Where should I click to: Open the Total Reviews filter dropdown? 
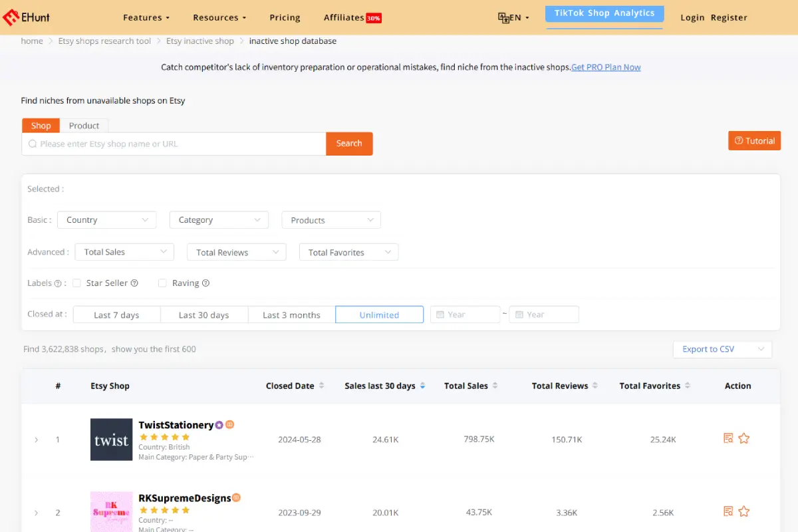(x=236, y=252)
